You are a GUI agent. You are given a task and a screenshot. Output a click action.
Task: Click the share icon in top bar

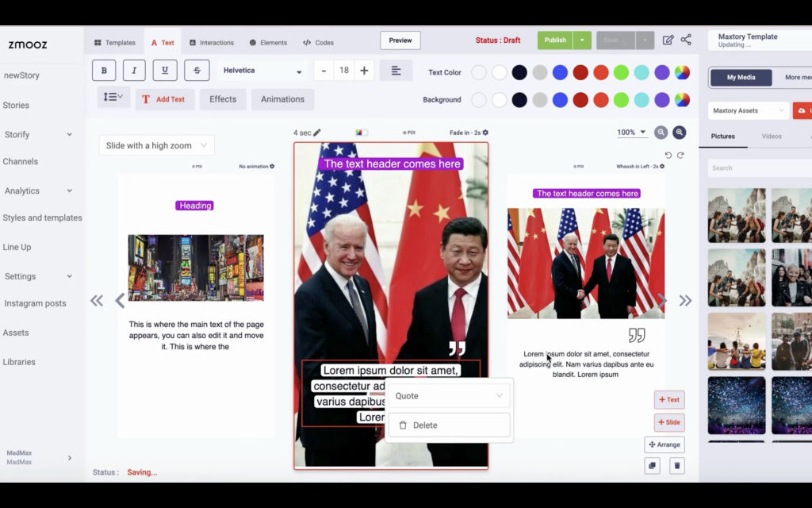(686, 40)
